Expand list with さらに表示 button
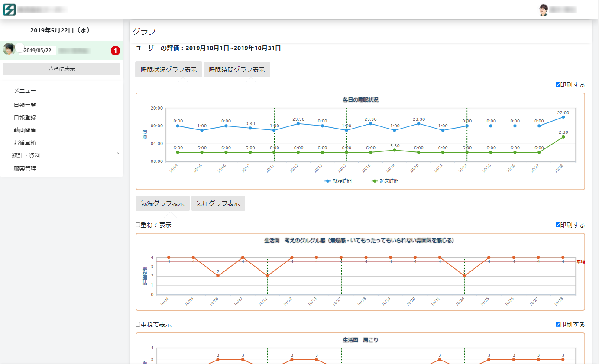 tap(62, 69)
